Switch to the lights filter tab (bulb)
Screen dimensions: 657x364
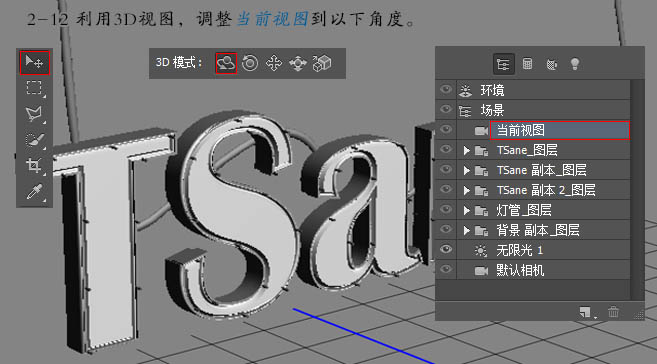[575, 64]
